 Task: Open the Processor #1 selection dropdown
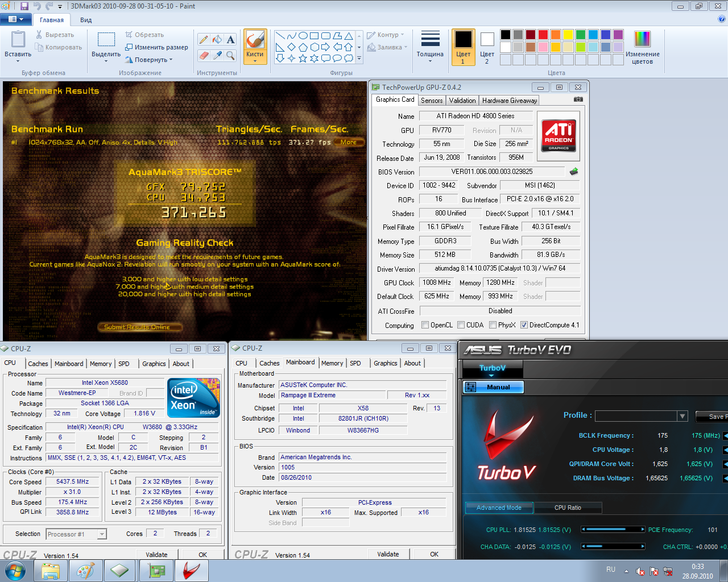[102, 534]
